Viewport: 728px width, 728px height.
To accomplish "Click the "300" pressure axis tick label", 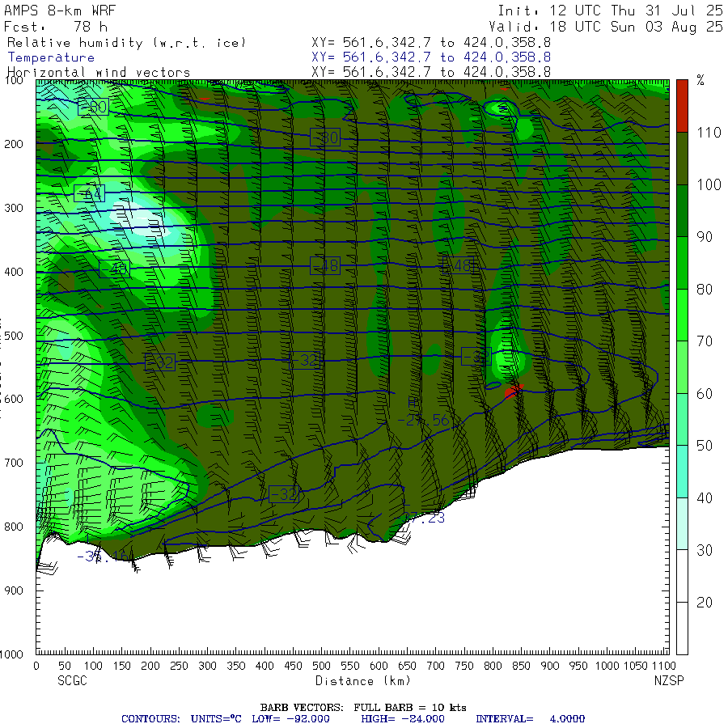I will tap(14, 208).
